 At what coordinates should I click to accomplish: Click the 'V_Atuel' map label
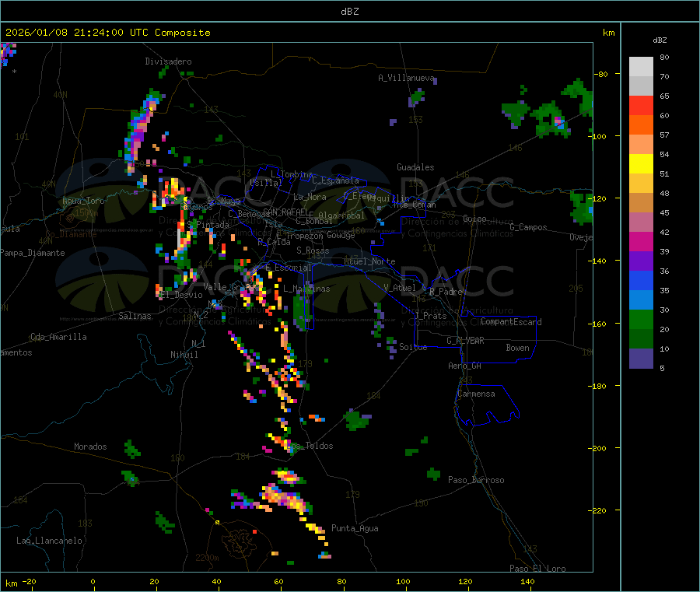tap(400, 288)
